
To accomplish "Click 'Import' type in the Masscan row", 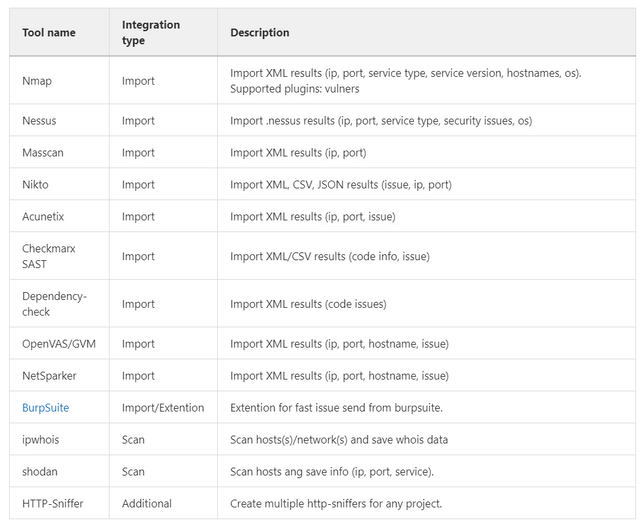I will coord(138,153).
